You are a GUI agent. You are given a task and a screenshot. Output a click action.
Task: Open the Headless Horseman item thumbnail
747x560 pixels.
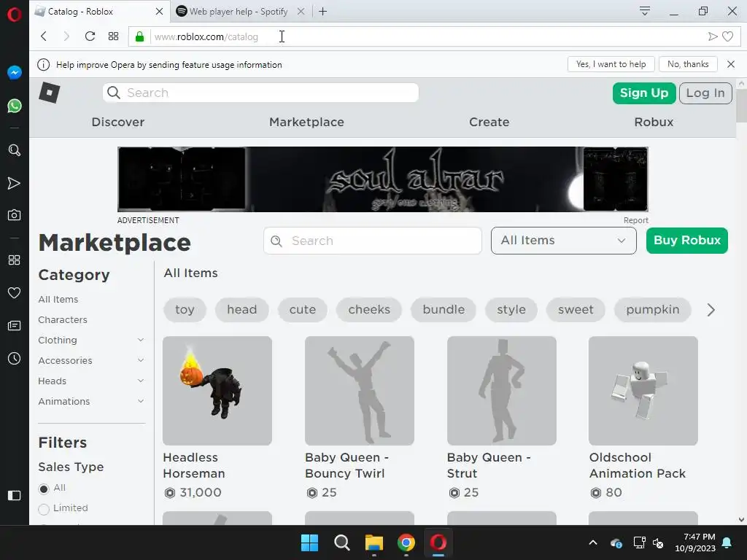click(x=217, y=391)
